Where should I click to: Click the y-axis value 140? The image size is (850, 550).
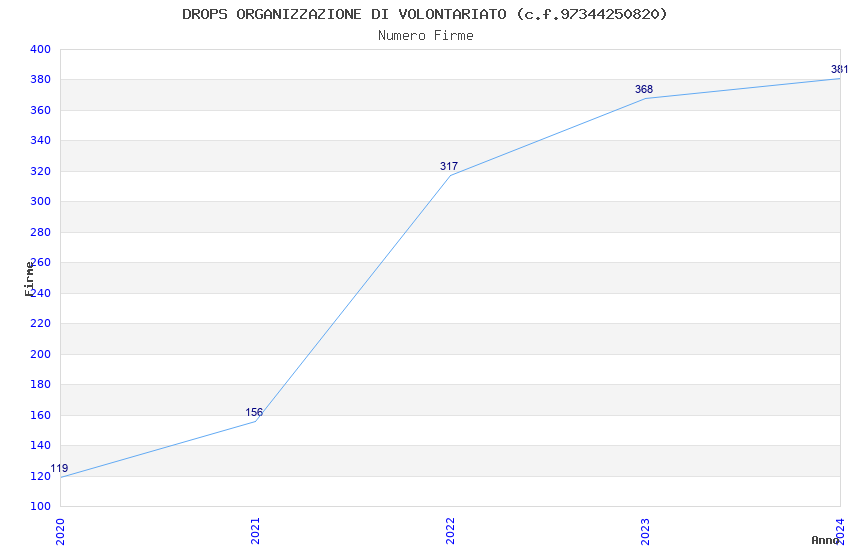tap(40, 445)
